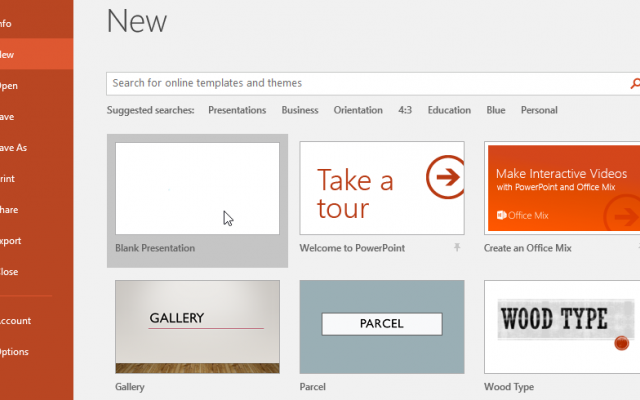Image resolution: width=640 pixels, height=400 pixels.
Task: Search suggested term Orientation
Action: (x=358, y=110)
